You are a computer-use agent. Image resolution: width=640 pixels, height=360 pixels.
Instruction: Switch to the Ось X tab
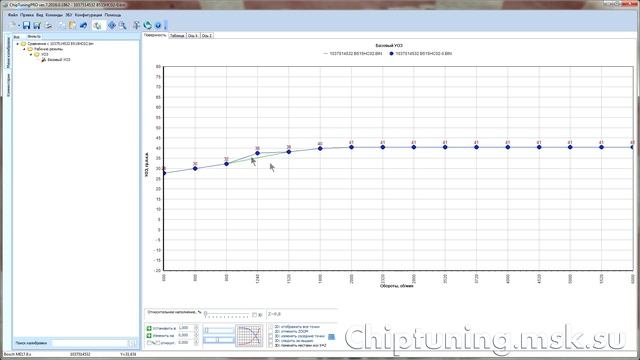pos(193,36)
